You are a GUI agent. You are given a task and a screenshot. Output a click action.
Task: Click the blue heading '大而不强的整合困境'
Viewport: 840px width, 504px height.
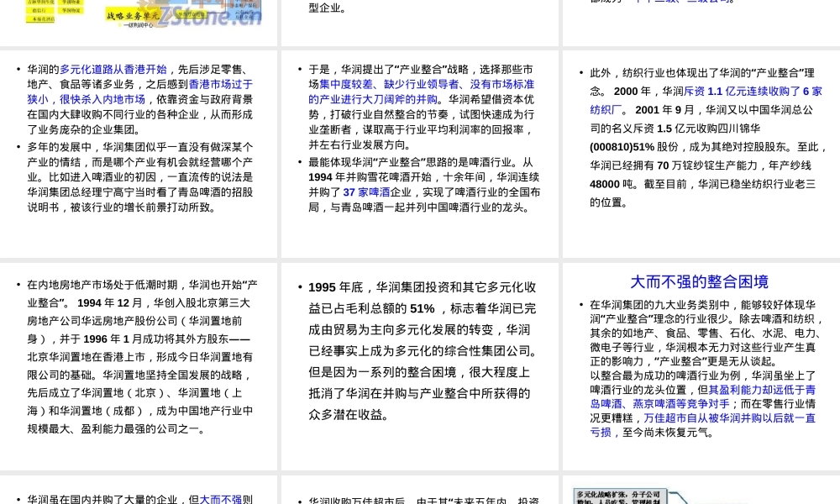click(x=700, y=281)
